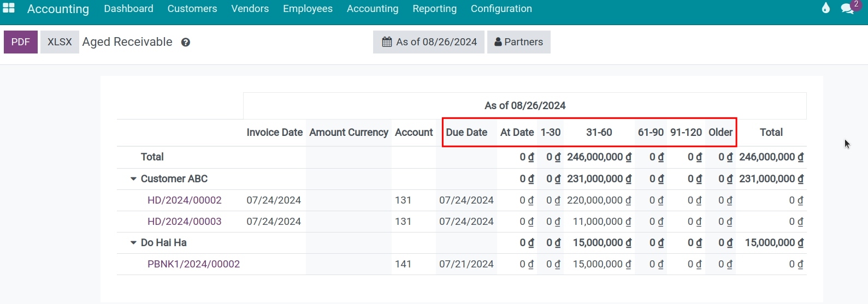Click the Total column header

pos(771,133)
